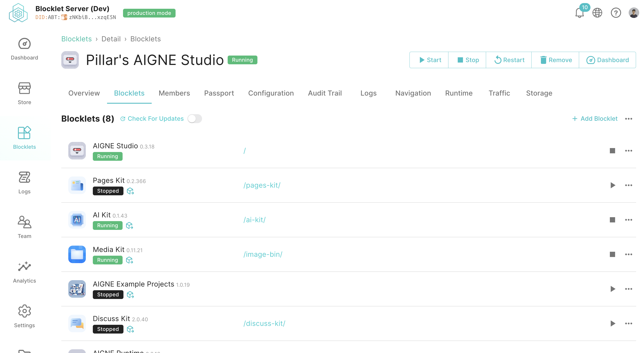This screenshot has height=353, width=644.
Task: Open the Audit Trail tab
Action: point(324,93)
